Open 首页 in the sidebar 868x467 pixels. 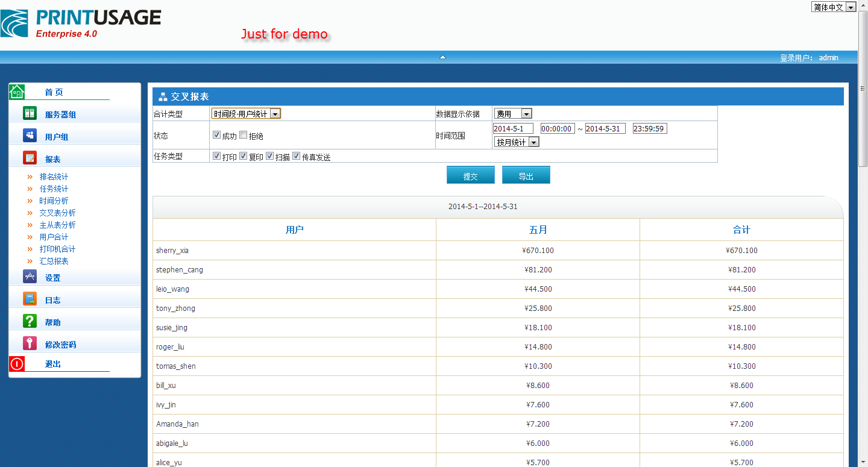(x=54, y=92)
